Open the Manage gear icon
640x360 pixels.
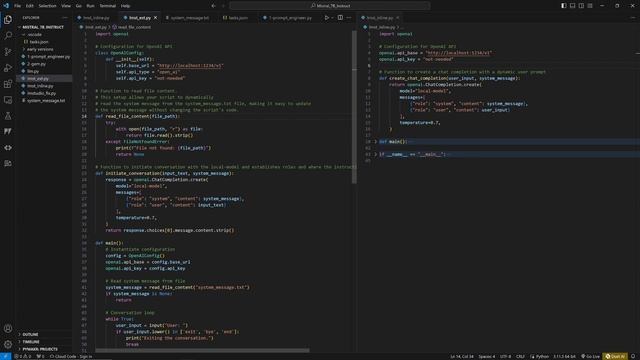(x=8, y=344)
